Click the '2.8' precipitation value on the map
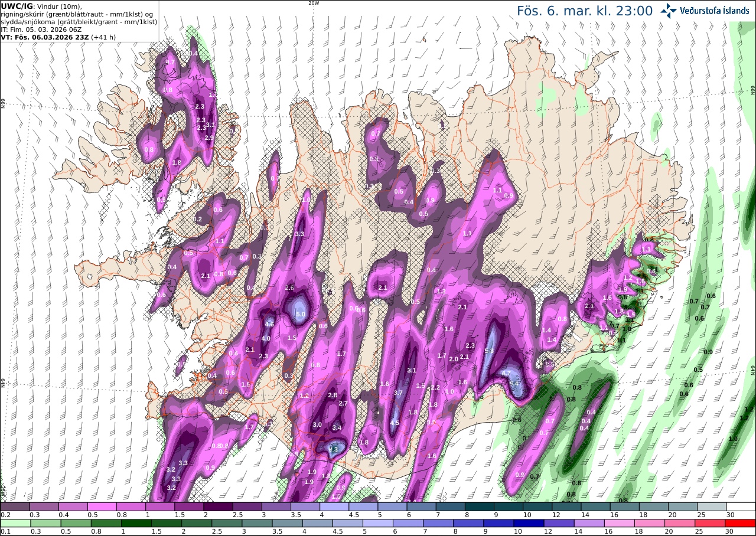This screenshot has height=536, width=756. click(x=333, y=396)
